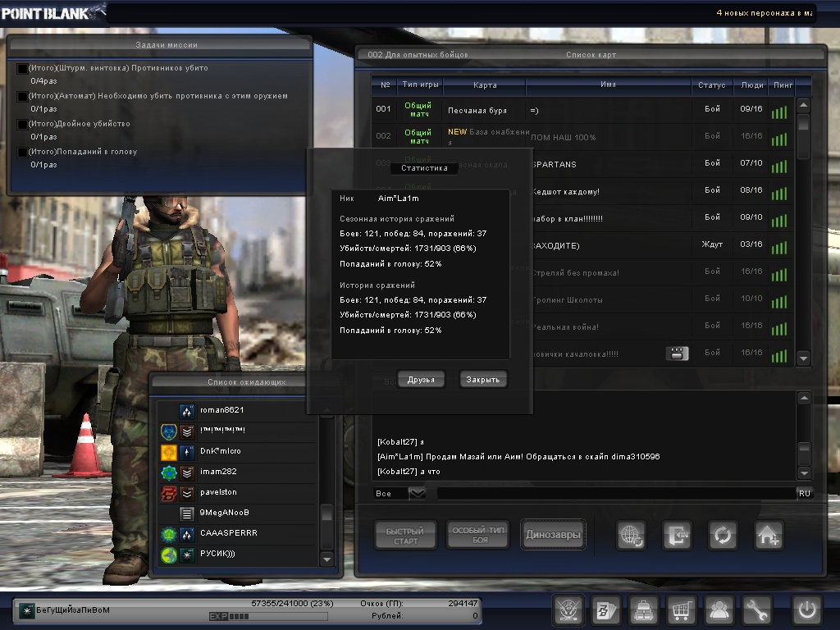Open the community friends icon in bottom bar

(719, 609)
